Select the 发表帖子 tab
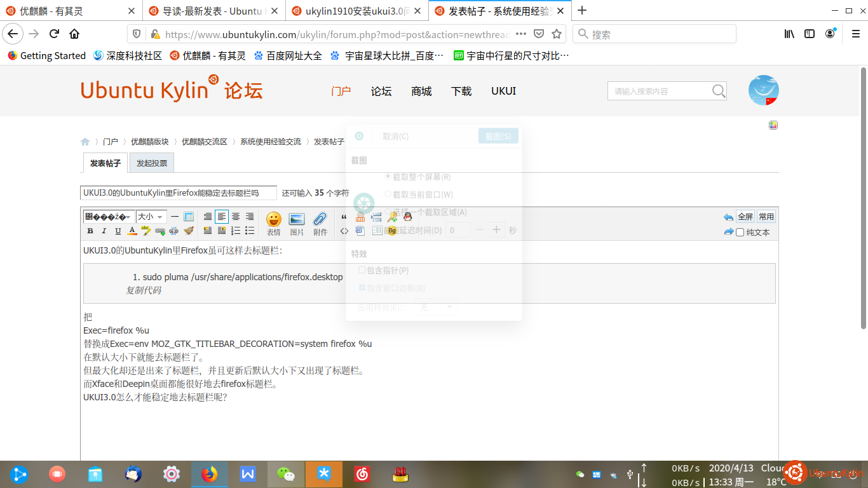 (x=105, y=163)
